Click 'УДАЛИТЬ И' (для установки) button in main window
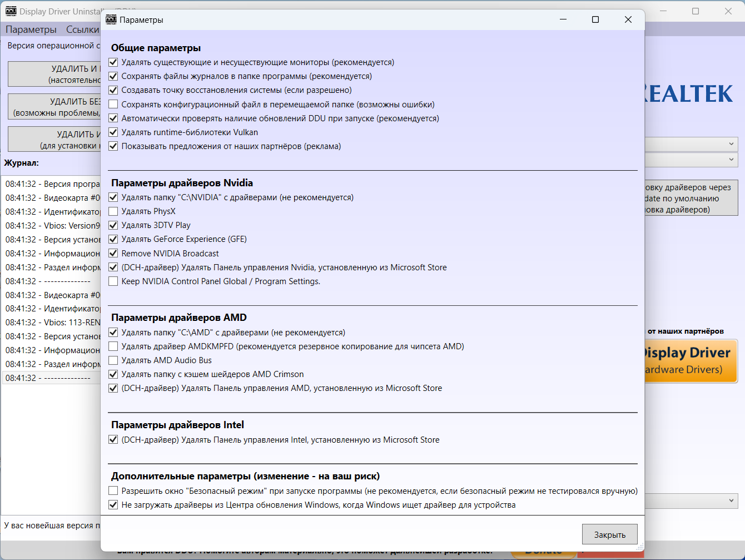This screenshot has width=745, height=560. [54, 140]
